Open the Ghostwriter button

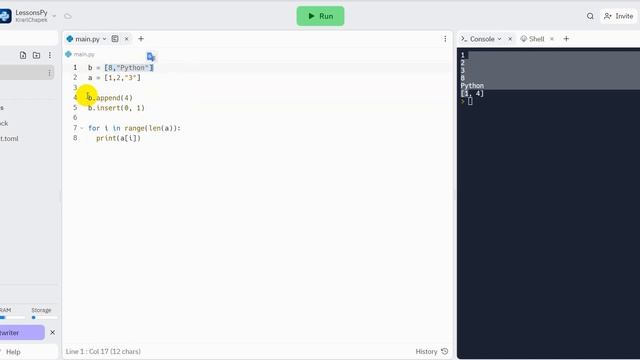(22, 333)
